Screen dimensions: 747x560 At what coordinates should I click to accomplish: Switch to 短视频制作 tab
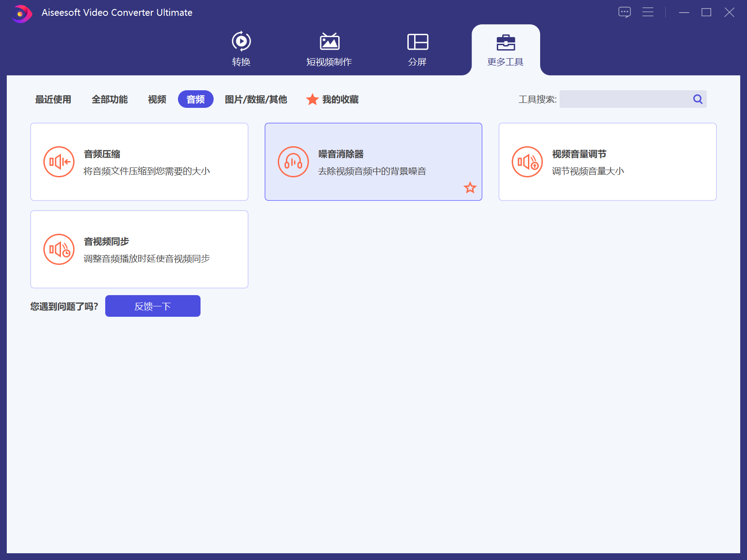[329, 49]
